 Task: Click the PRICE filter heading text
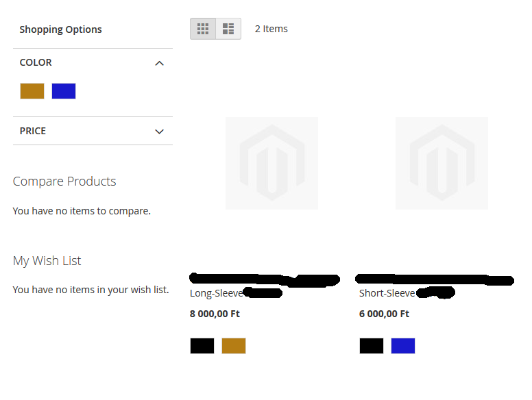pyautogui.click(x=33, y=131)
